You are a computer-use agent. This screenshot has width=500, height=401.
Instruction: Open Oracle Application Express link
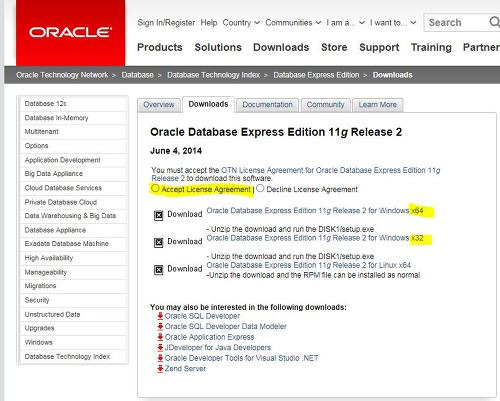tap(209, 337)
